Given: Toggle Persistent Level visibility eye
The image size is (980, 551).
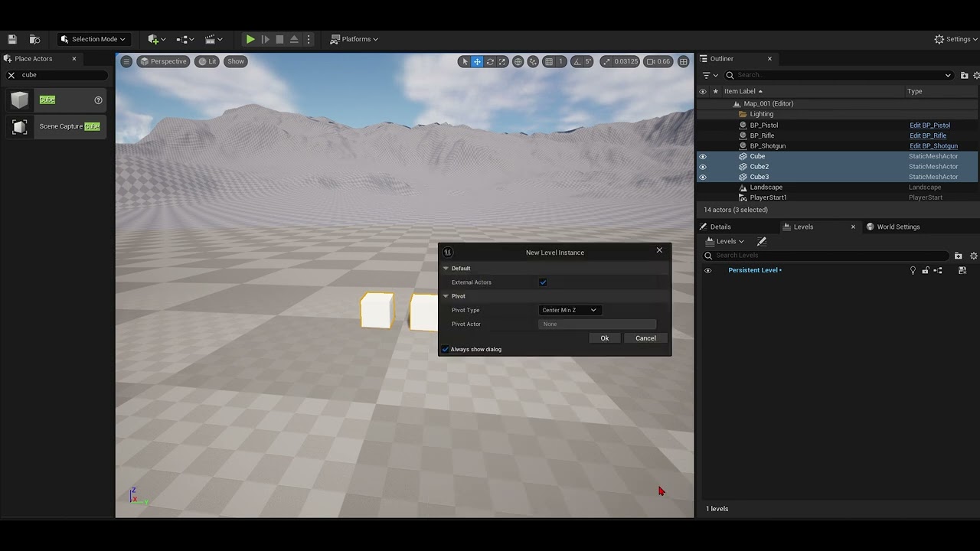Looking at the screenshot, I should tap(707, 270).
